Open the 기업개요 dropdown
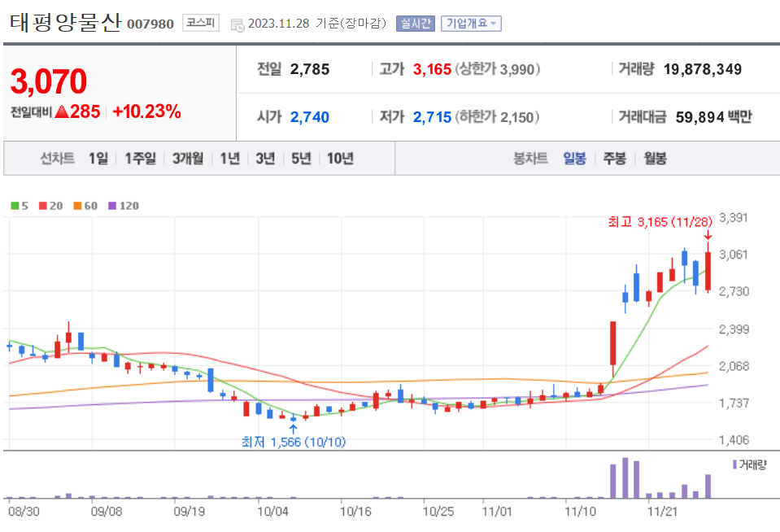The width and height of the screenshot is (780, 532). tap(471, 24)
